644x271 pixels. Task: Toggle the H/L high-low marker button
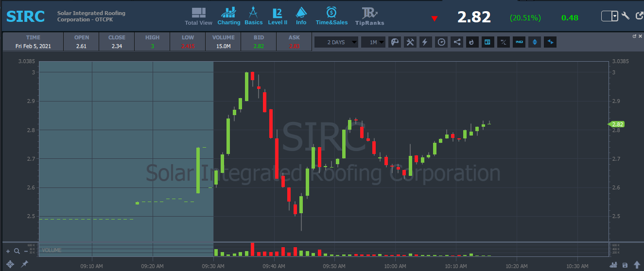(x=504, y=42)
